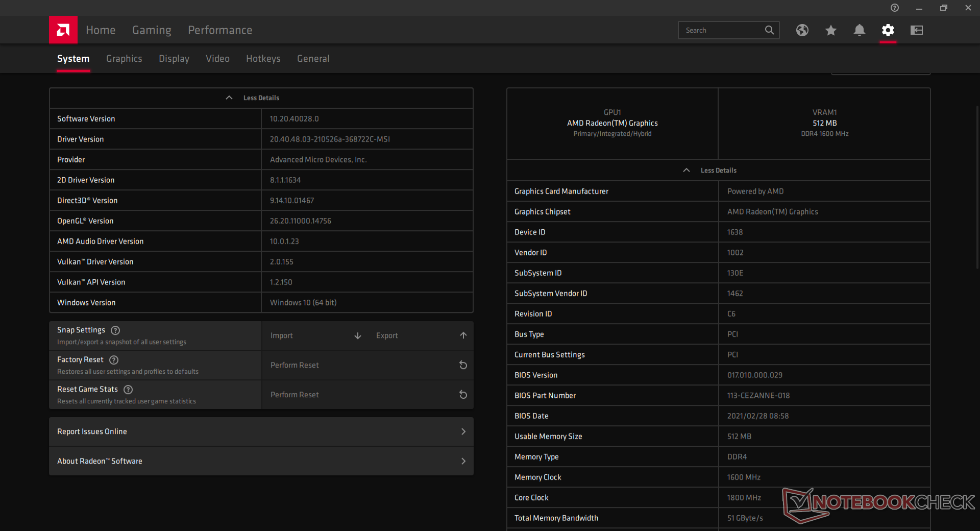The height and width of the screenshot is (531, 980).
Task: Click the vertical scrollbar on the right
Action: pos(977,186)
